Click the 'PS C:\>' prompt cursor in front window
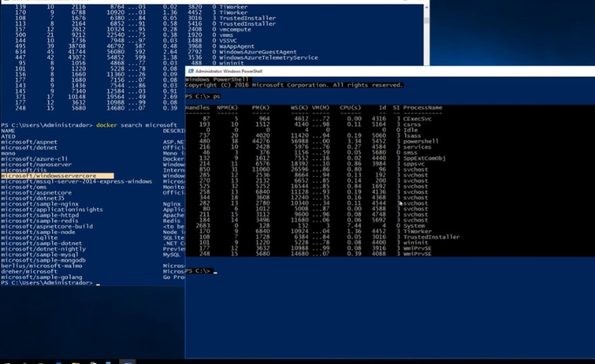Viewport: 595px width, 364px height. [215, 271]
